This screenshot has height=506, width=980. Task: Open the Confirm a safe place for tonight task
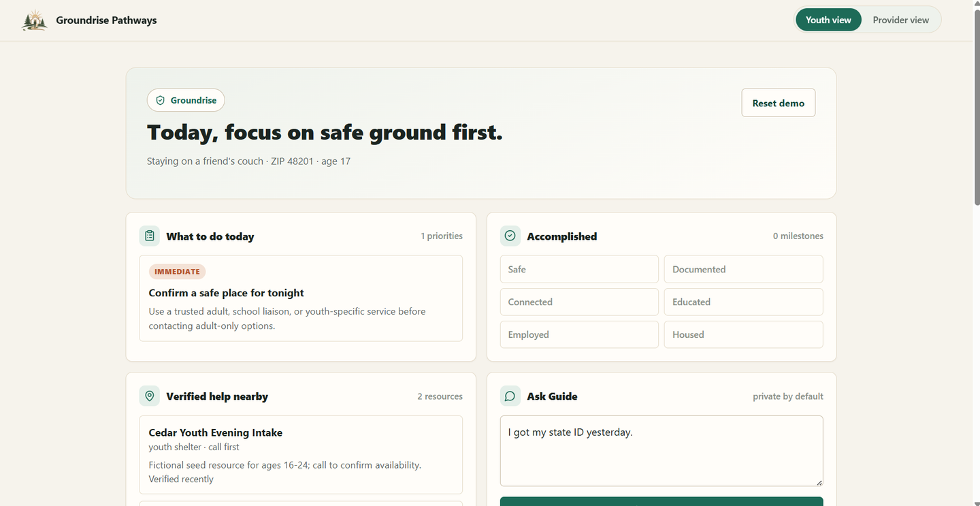(x=301, y=298)
